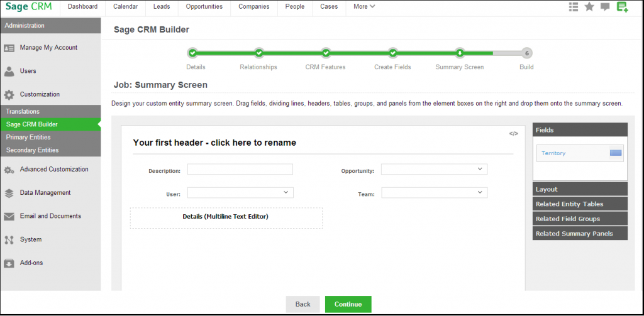The image size is (644, 316).
Task: Open favorites star icon
Action: (589, 7)
